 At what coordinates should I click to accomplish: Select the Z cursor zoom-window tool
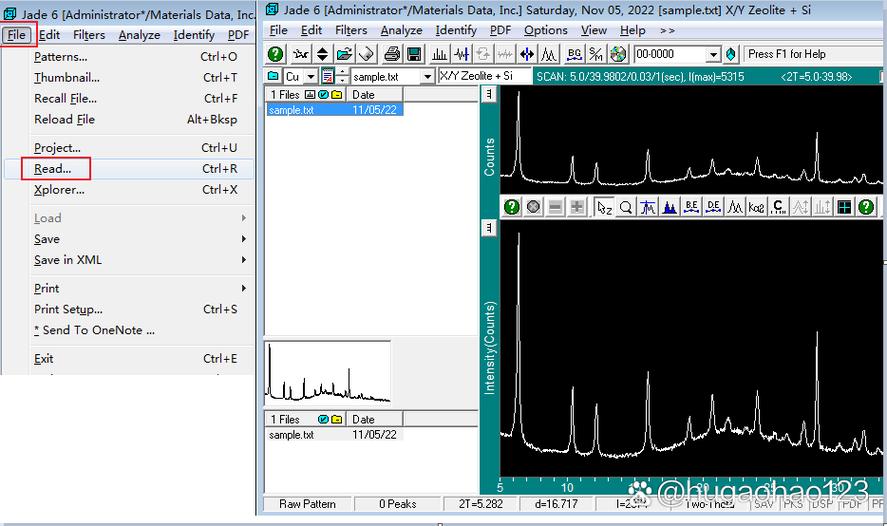(x=604, y=208)
